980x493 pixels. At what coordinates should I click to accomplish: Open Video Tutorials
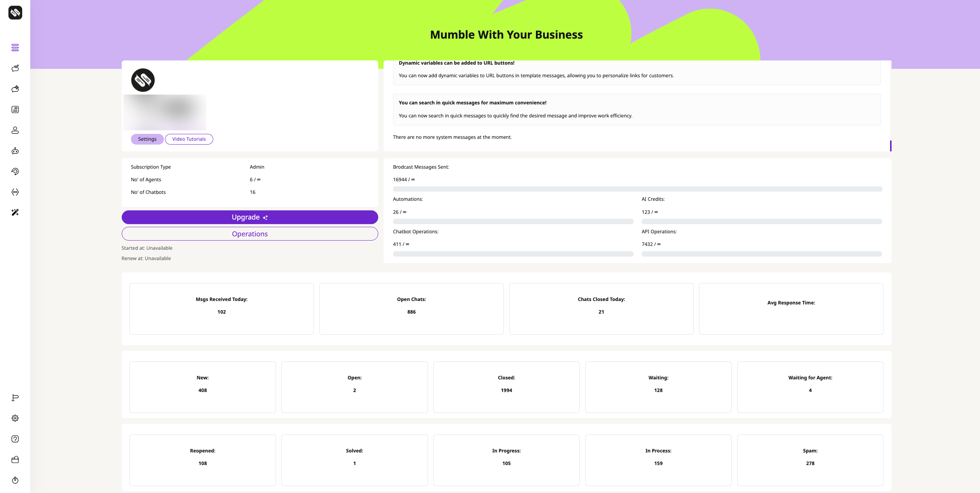(x=189, y=139)
